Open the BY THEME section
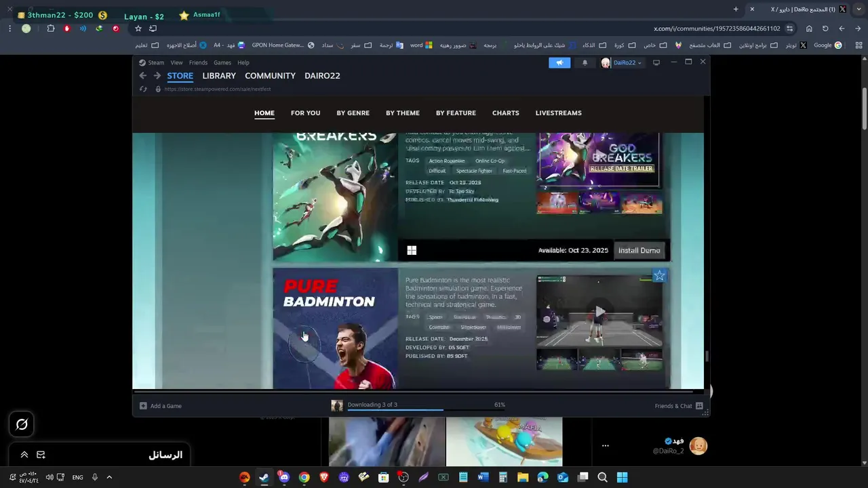 (403, 113)
